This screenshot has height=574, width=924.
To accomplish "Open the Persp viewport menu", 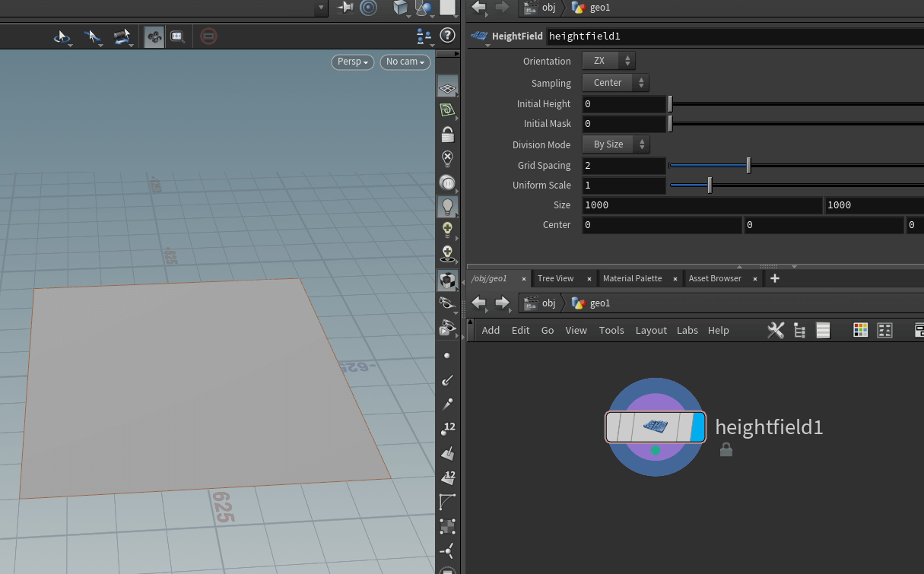I will 352,62.
